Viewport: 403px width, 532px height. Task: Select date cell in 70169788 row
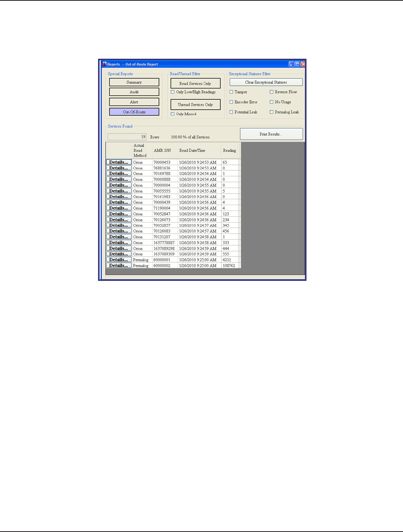(200, 173)
